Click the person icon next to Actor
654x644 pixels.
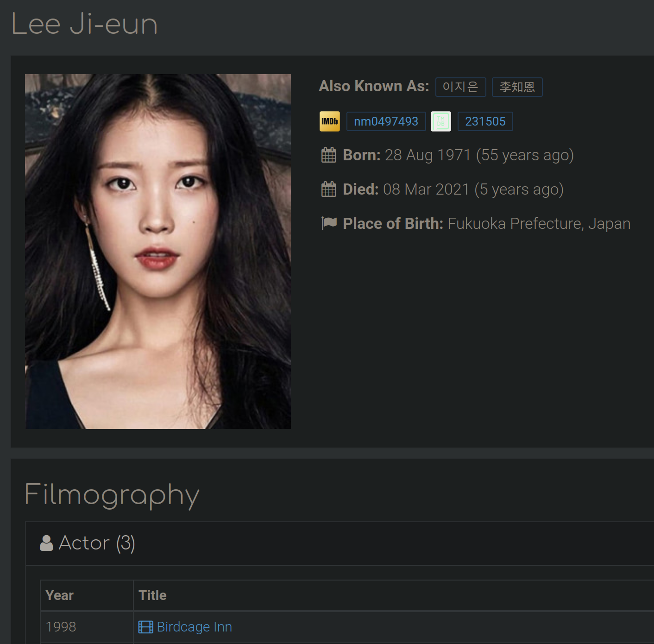click(46, 543)
